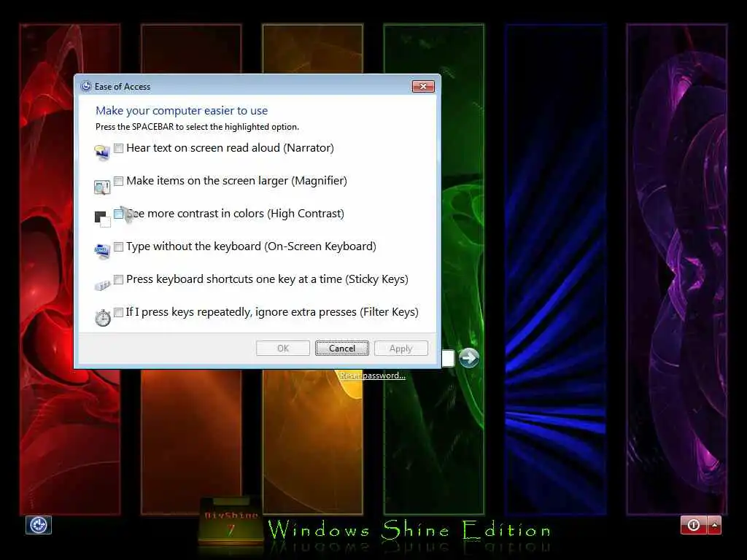Viewport: 747px width, 560px height.
Task: Click the On-Screen Keyboard icon
Action: (102, 251)
